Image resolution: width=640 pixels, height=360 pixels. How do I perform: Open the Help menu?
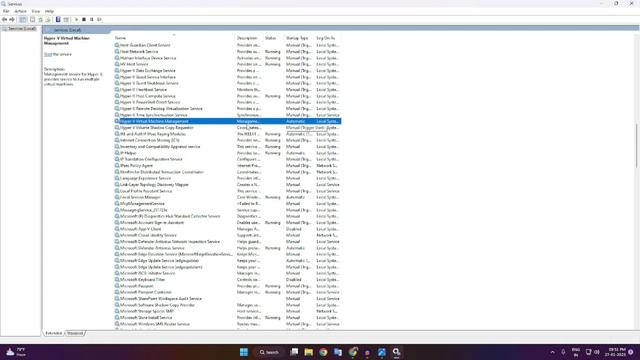[x=49, y=11]
